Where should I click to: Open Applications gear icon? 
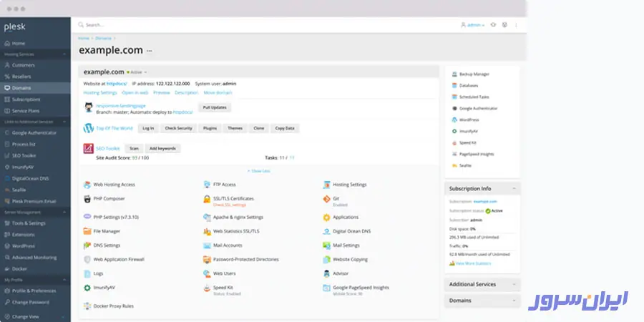(326, 218)
